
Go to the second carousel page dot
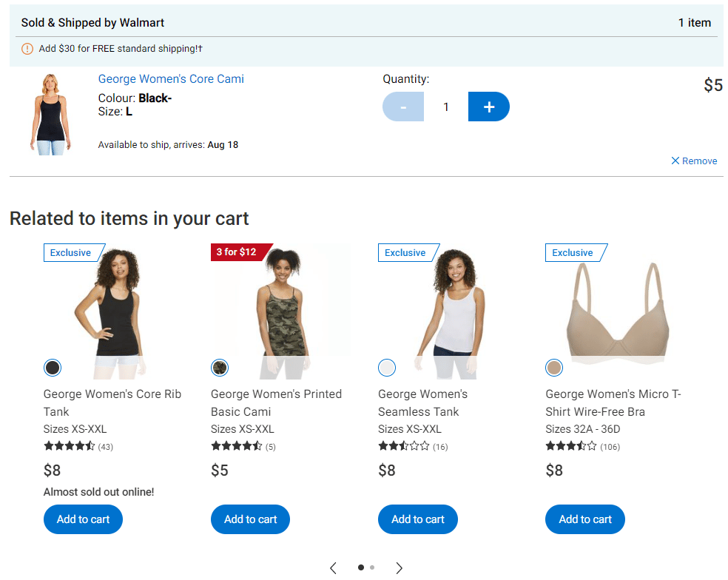click(372, 567)
